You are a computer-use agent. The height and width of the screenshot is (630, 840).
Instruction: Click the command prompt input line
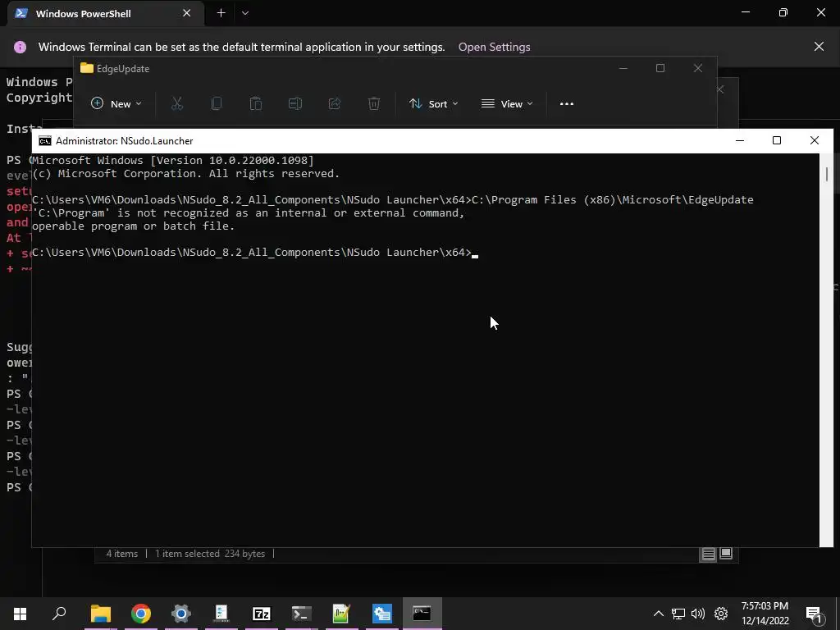256,253
